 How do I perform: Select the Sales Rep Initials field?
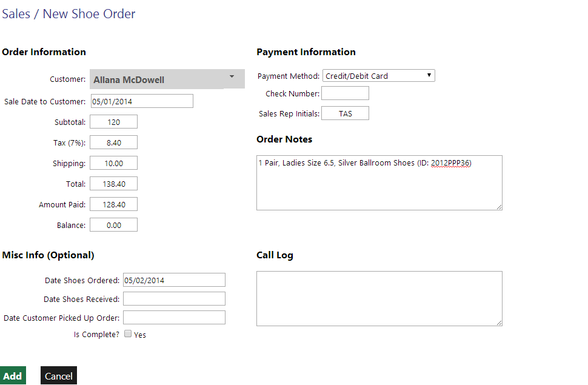[344, 113]
